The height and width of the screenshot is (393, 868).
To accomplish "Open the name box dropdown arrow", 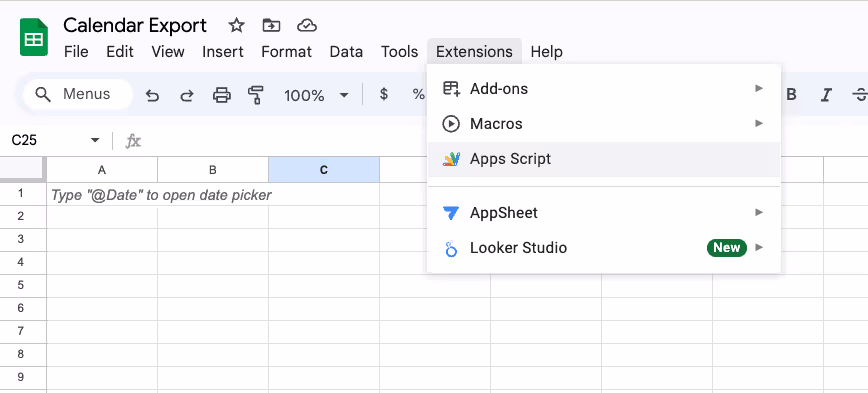I will pos(95,141).
